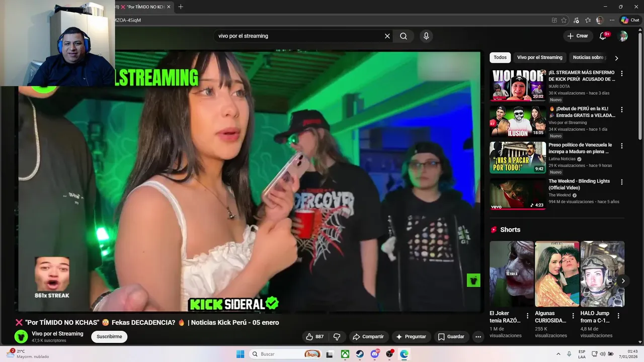Open the Latina Noticias channel link
The height and width of the screenshot is (362, 644).
562,159
